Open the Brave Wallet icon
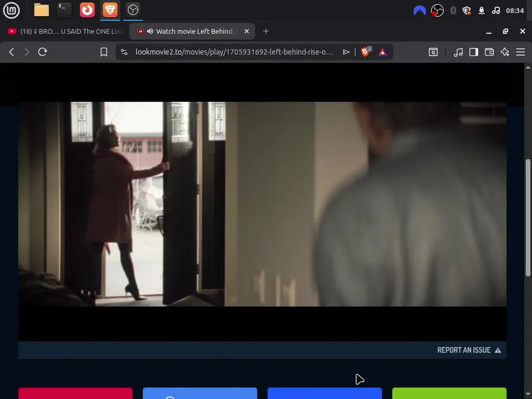 click(x=489, y=52)
